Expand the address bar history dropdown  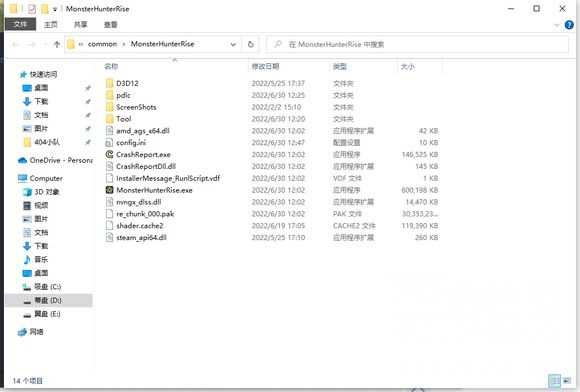click(233, 44)
